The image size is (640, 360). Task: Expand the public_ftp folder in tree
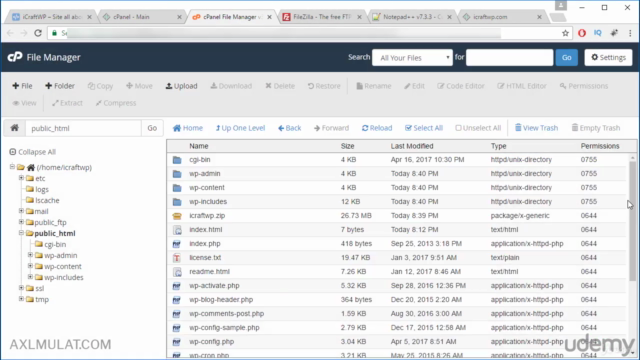click(x=21, y=222)
